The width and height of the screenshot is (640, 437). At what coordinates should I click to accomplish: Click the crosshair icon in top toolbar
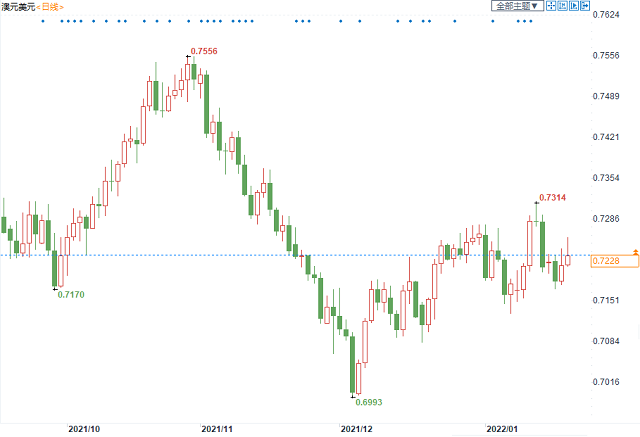(x=550, y=6)
